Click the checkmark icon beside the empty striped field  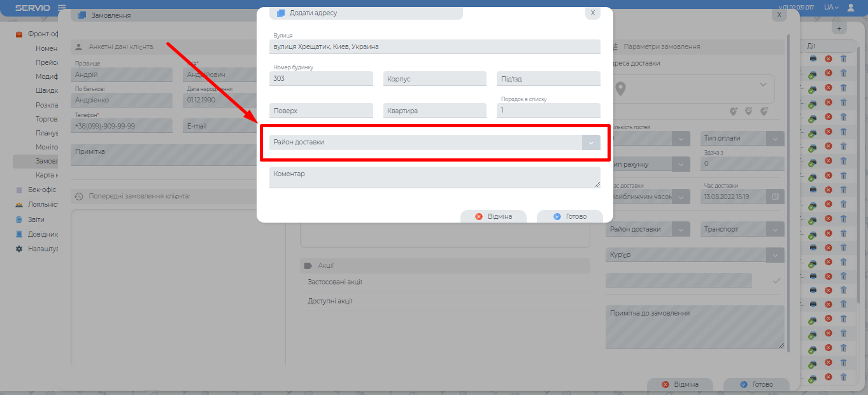click(x=776, y=281)
